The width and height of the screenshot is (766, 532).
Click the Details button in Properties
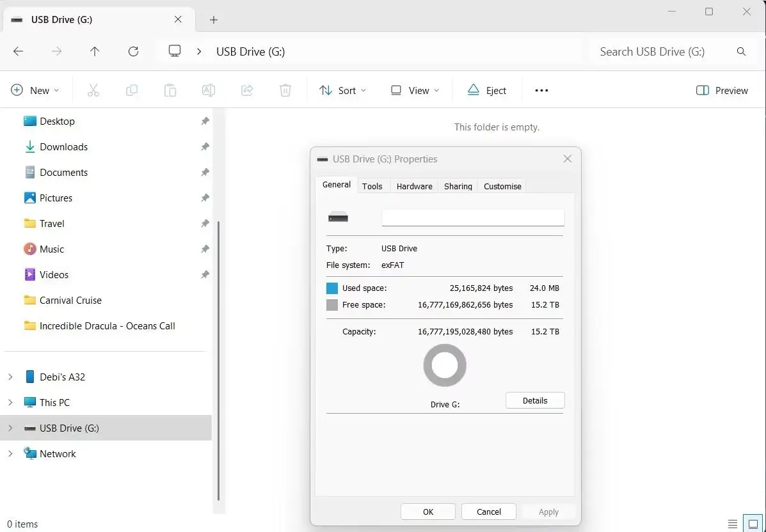click(535, 400)
